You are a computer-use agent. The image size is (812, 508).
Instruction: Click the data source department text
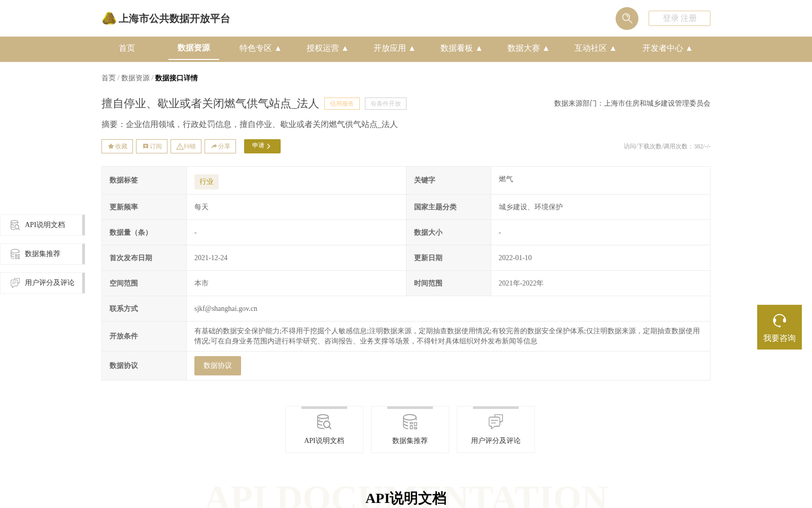tap(632, 103)
